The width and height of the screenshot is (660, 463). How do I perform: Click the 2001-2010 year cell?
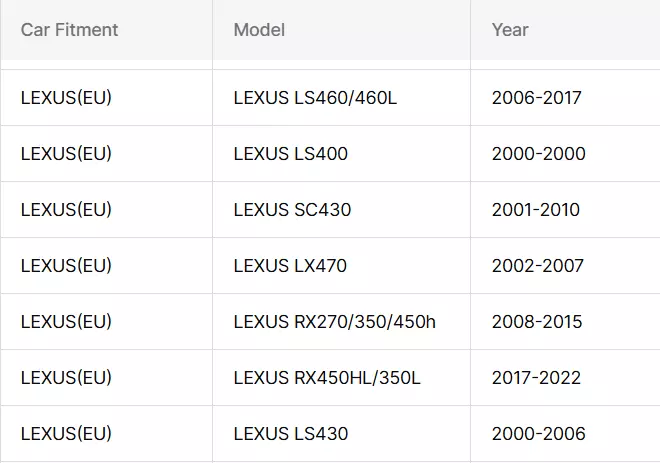pyautogui.click(x=565, y=210)
